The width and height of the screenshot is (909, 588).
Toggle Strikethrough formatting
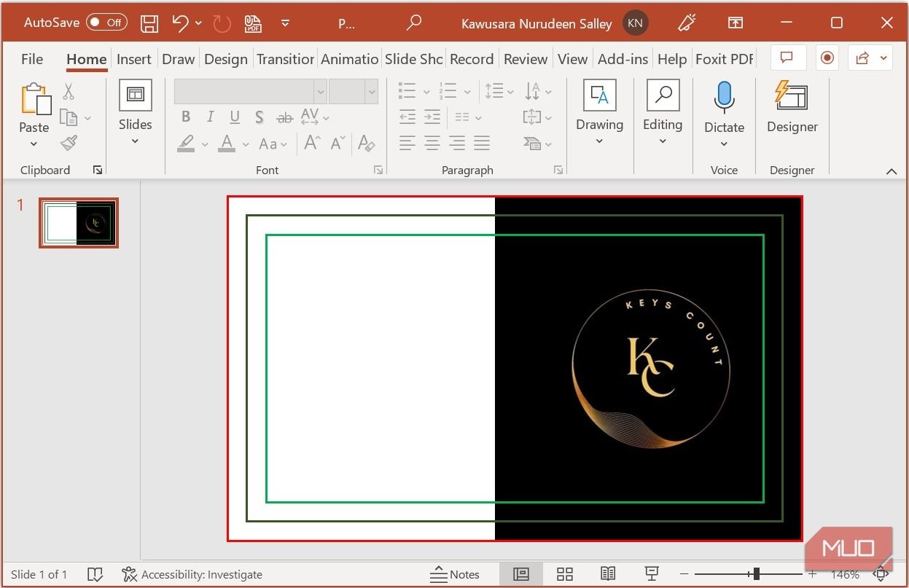point(284,117)
